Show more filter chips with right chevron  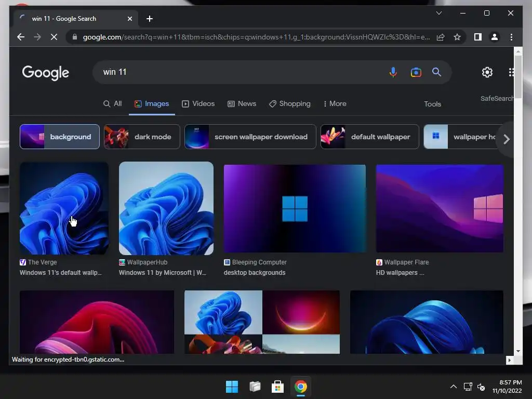click(x=506, y=139)
